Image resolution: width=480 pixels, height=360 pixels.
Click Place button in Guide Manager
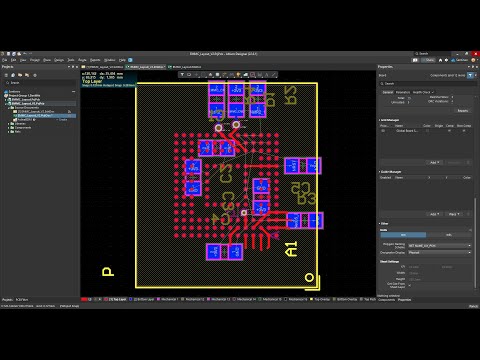(454, 214)
